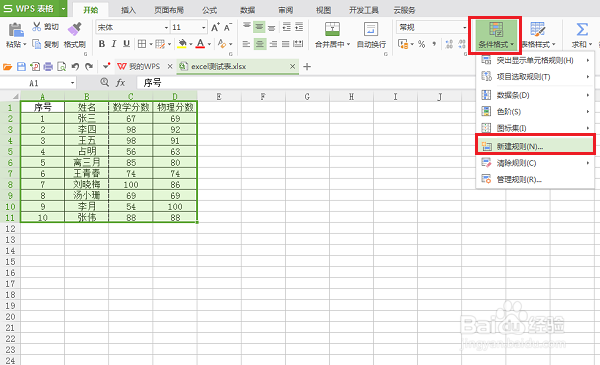Open the font name dropdown

point(166,28)
